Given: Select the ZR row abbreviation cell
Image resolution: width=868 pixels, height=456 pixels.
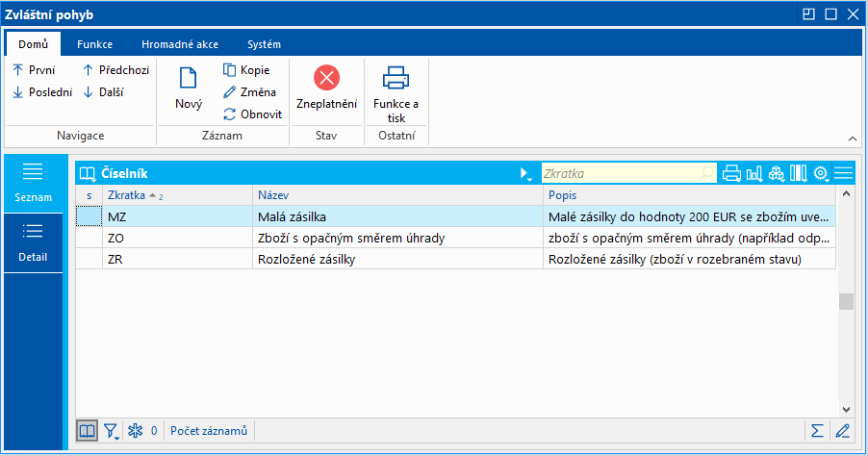Looking at the screenshot, I should coord(178,259).
